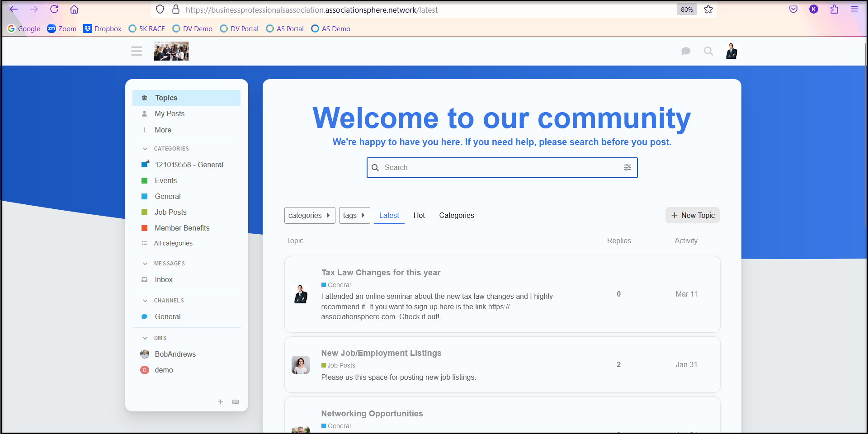
Task: Select Topics in the sidebar
Action: coord(186,98)
